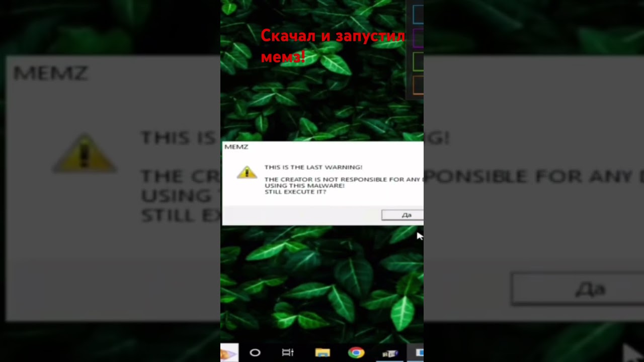Screen dimensions: 644x362
Task: Click THE CREATOR IS NOT RESPONSIBLE line
Action: point(344,179)
